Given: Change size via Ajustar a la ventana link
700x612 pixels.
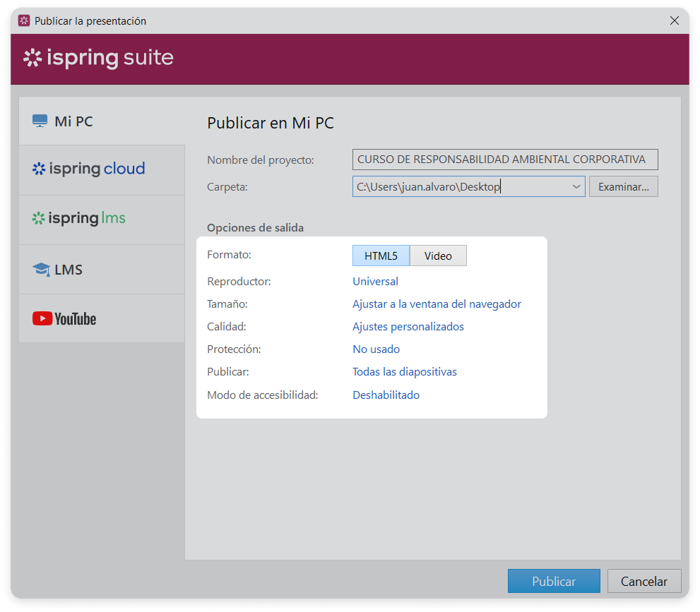Looking at the screenshot, I should pyautogui.click(x=437, y=304).
